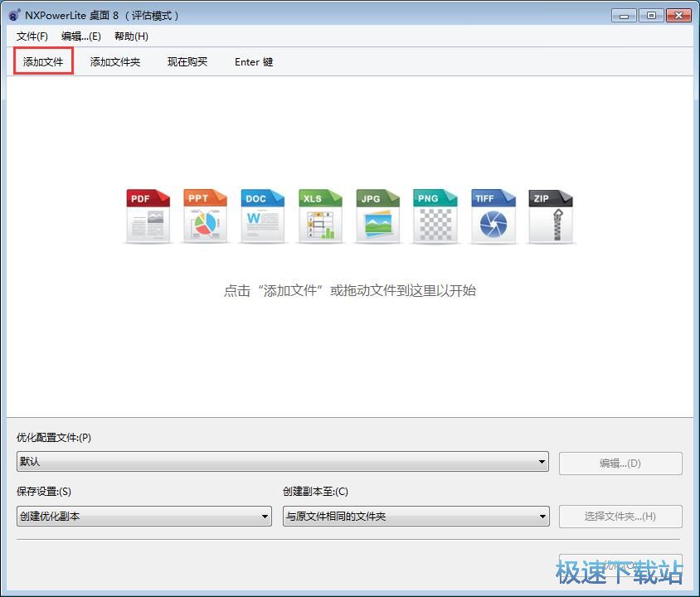
Task: Open the 帮助(H) menu
Action: pos(131,36)
